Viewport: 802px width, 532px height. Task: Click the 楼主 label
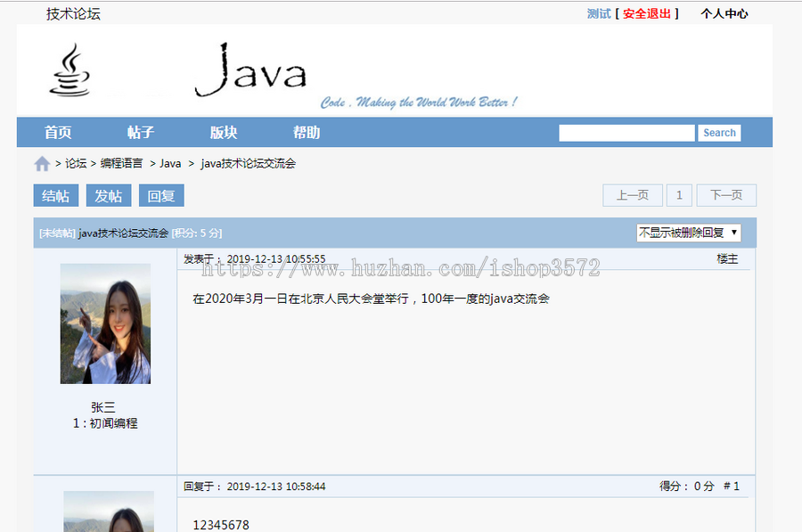[727, 258]
